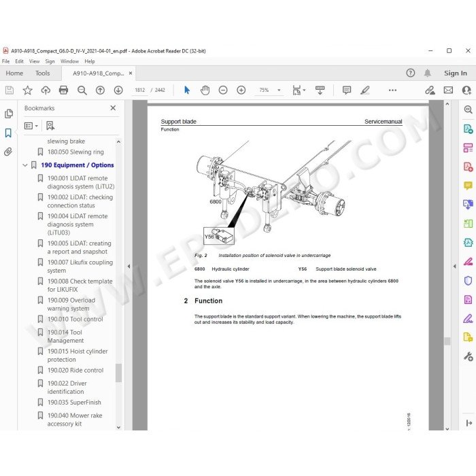Open notifications bell

[428, 73]
